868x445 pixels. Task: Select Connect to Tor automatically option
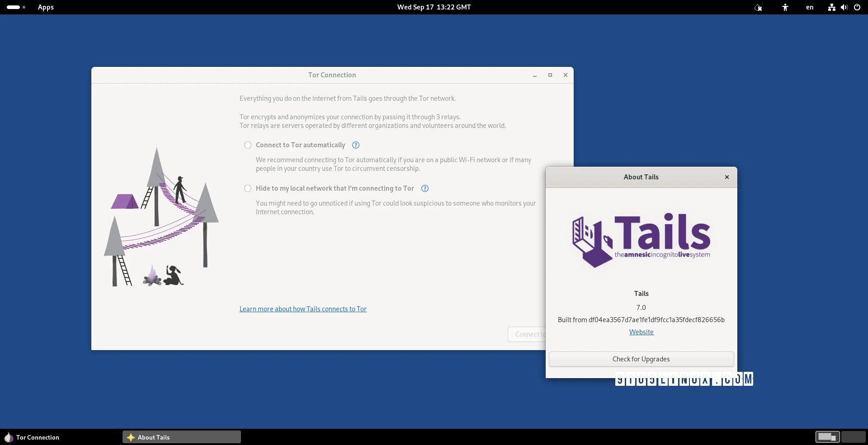[x=248, y=145]
